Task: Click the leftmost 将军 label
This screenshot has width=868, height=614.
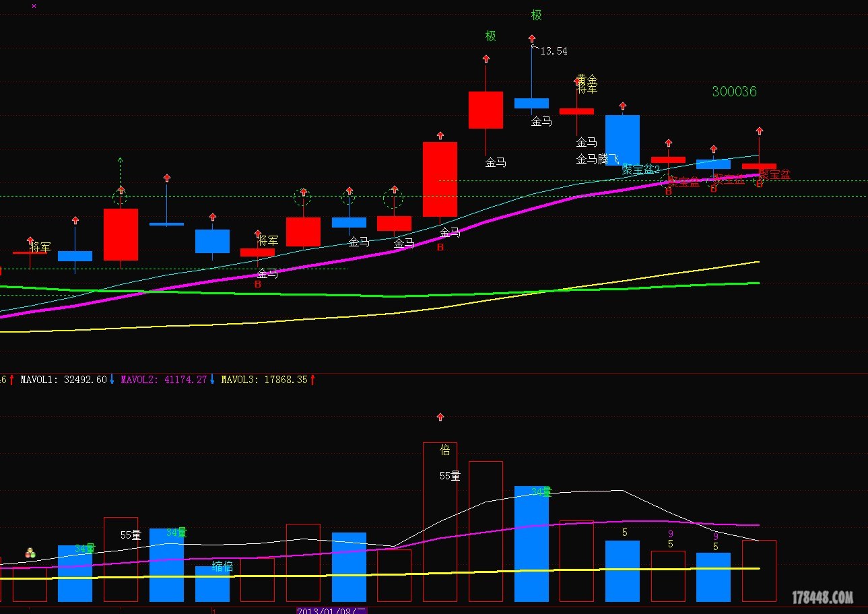Action: pyautogui.click(x=40, y=248)
